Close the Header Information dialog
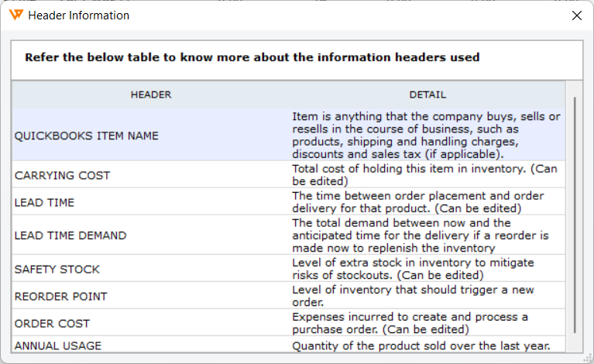Screen dimensions: 594x364 576,15
